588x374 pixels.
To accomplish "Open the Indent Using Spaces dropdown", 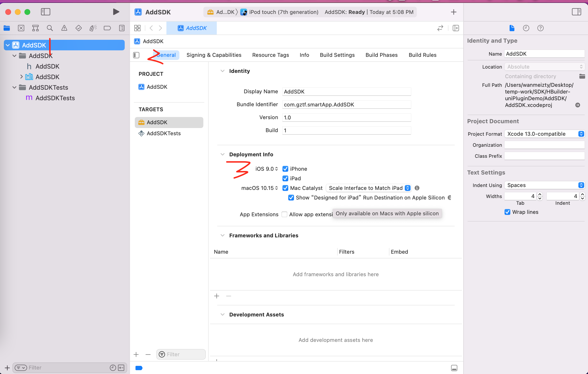I will pos(545,185).
